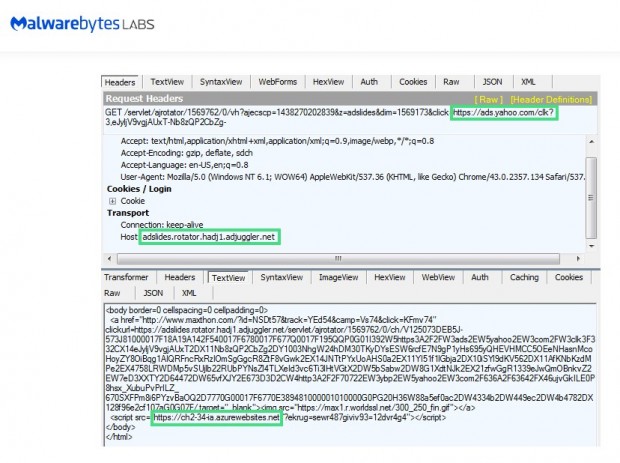Show the Caching response tab
This screenshot has width=620, height=463.
point(523,277)
